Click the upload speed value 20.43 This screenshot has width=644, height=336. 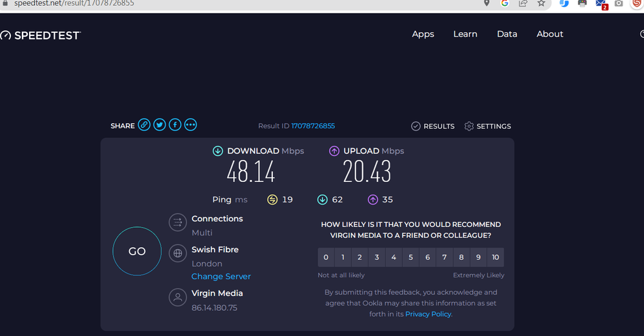[x=367, y=172]
